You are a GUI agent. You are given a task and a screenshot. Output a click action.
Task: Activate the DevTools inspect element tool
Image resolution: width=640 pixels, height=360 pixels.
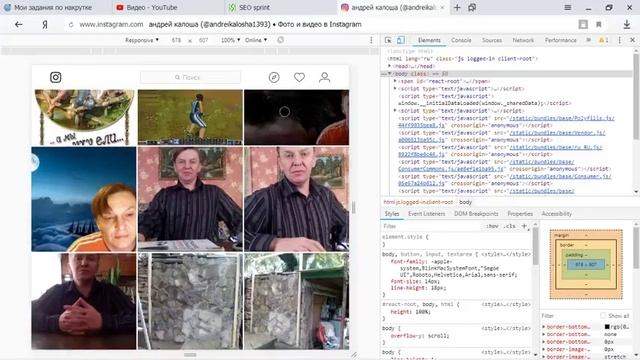pyautogui.click(x=388, y=40)
